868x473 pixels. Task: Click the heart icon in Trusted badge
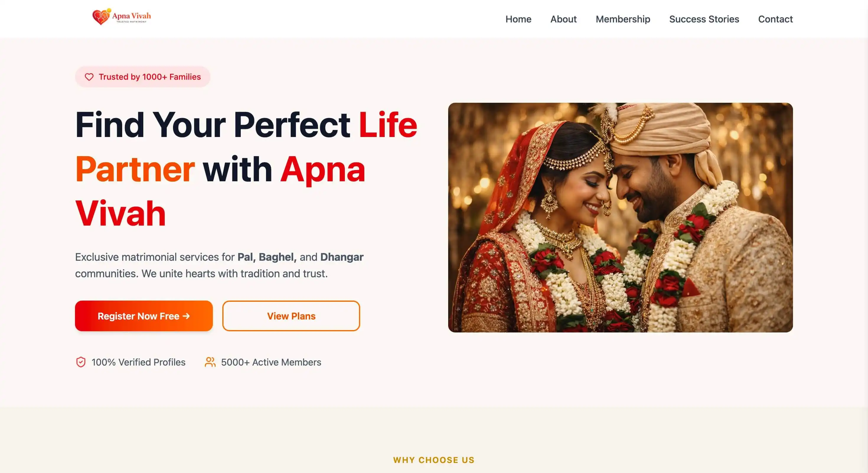point(89,77)
